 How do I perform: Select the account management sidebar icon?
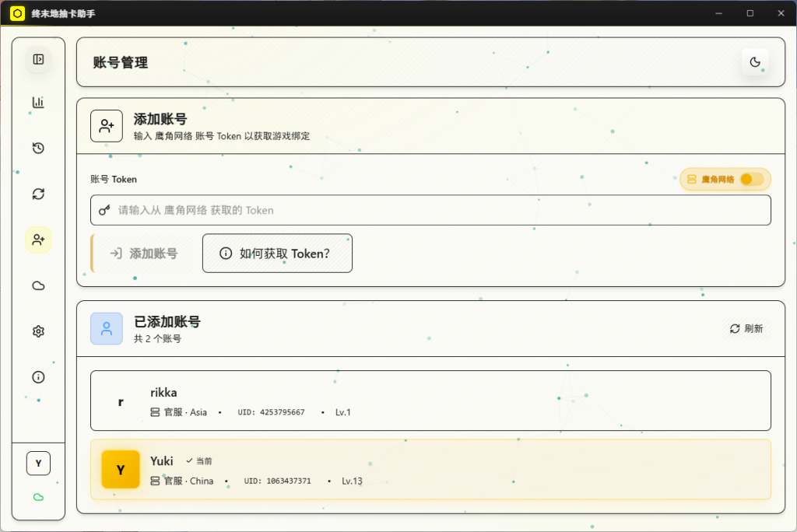38,240
